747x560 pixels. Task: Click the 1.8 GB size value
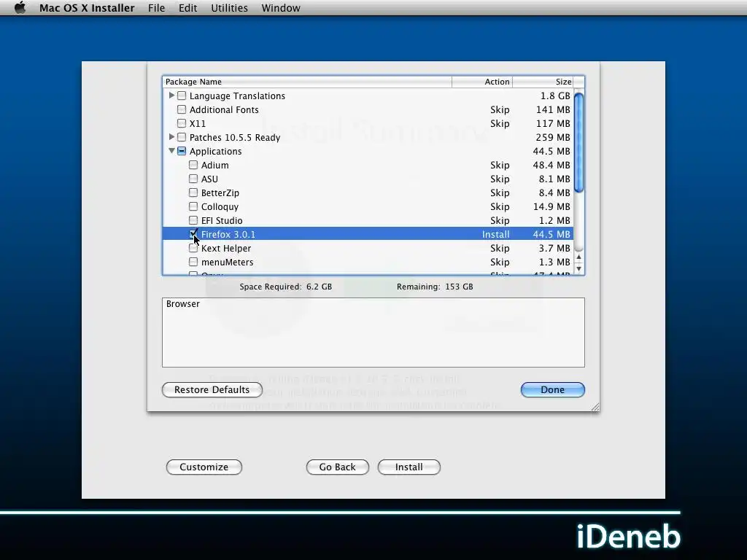[x=555, y=96]
